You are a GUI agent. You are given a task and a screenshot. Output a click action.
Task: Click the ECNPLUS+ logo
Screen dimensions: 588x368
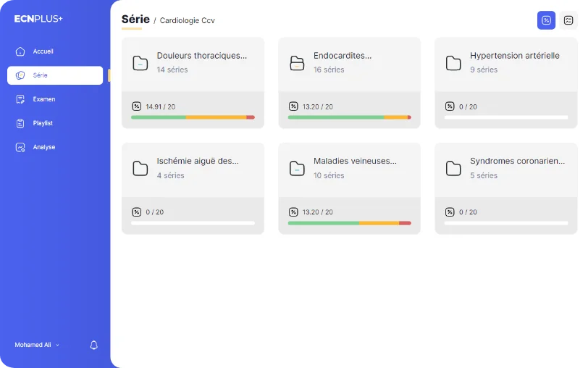point(38,19)
